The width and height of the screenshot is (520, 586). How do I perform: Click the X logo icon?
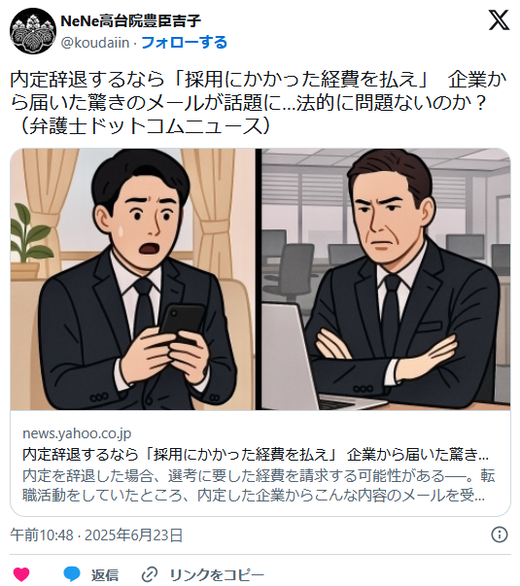click(499, 20)
